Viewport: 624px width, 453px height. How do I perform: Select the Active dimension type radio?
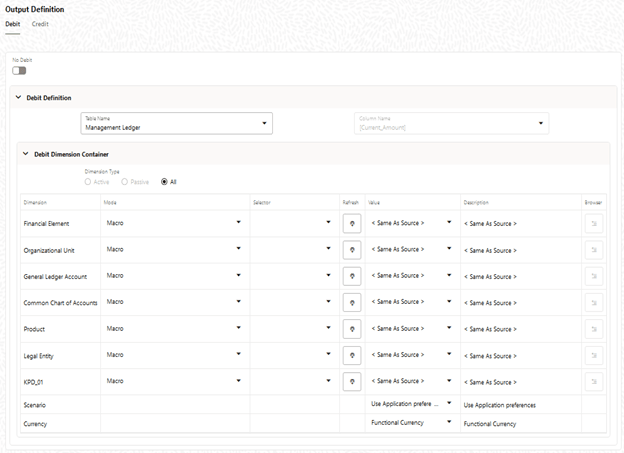coord(88,182)
